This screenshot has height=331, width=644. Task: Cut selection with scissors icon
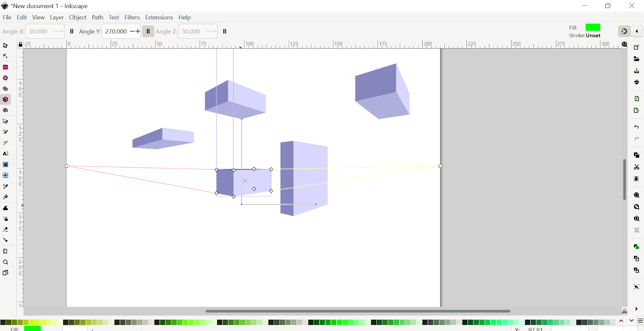click(636, 167)
